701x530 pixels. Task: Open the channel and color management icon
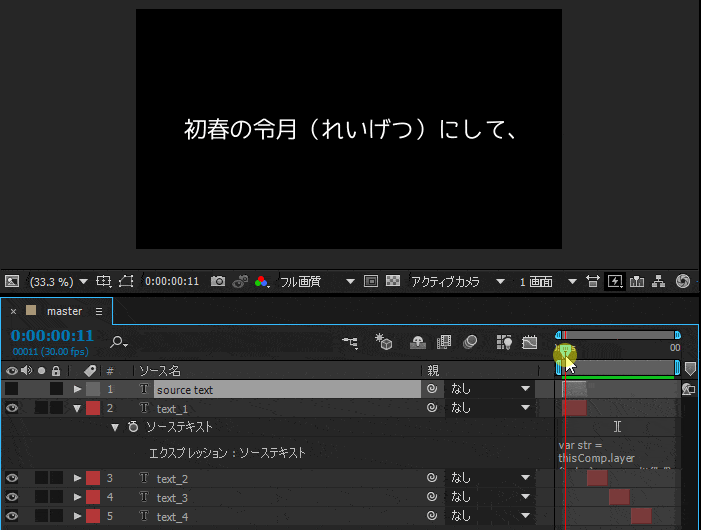[x=261, y=282]
